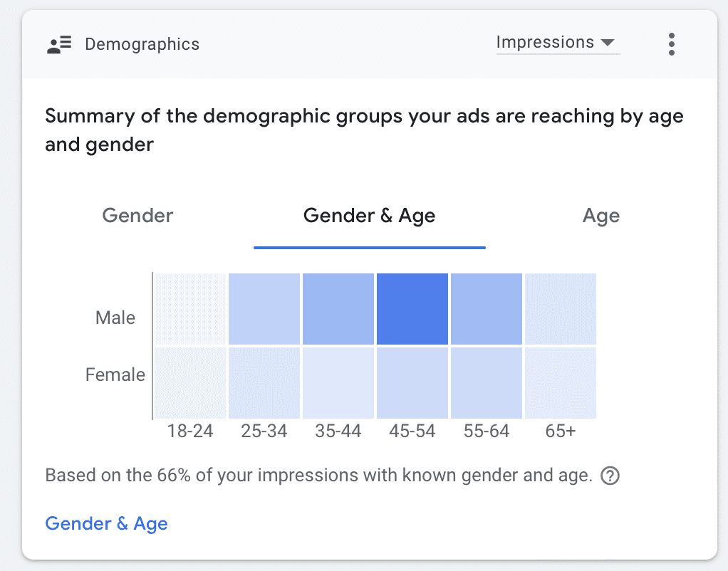Image resolution: width=728 pixels, height=571 pixels.
Task: Click the Female 65+ heatmap cell
Action: (x=561, y=383)
